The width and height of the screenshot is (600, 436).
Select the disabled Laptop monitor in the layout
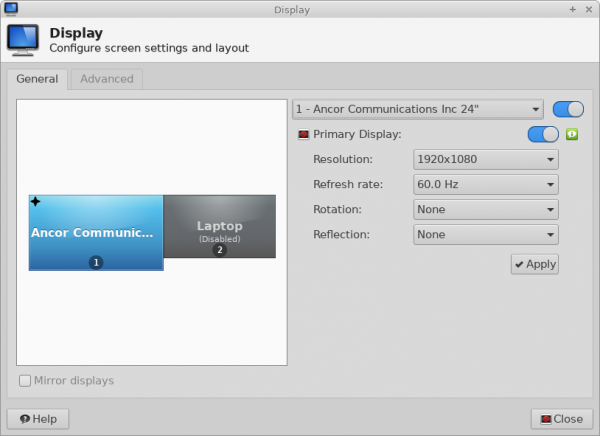pos(220,226)
